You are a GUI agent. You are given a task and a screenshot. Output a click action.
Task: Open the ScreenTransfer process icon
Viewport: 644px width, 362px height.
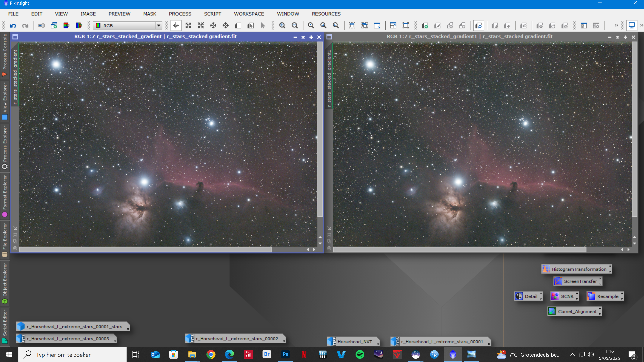click(x=577, y=281)
